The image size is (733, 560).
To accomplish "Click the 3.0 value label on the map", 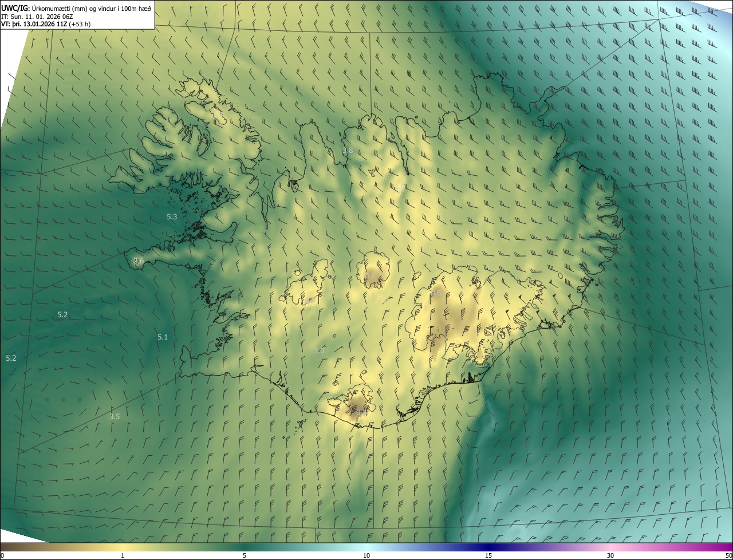I will (320, 351).
